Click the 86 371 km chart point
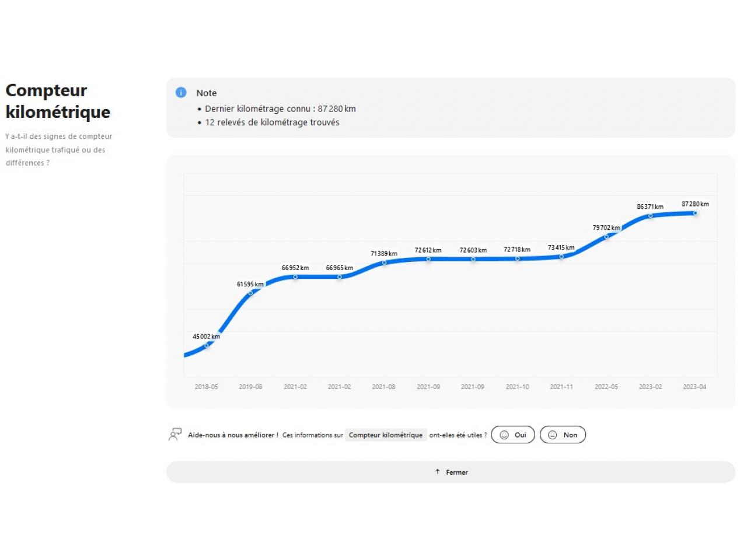This screenshot has height=560, width=747. [x=650, y=216]
